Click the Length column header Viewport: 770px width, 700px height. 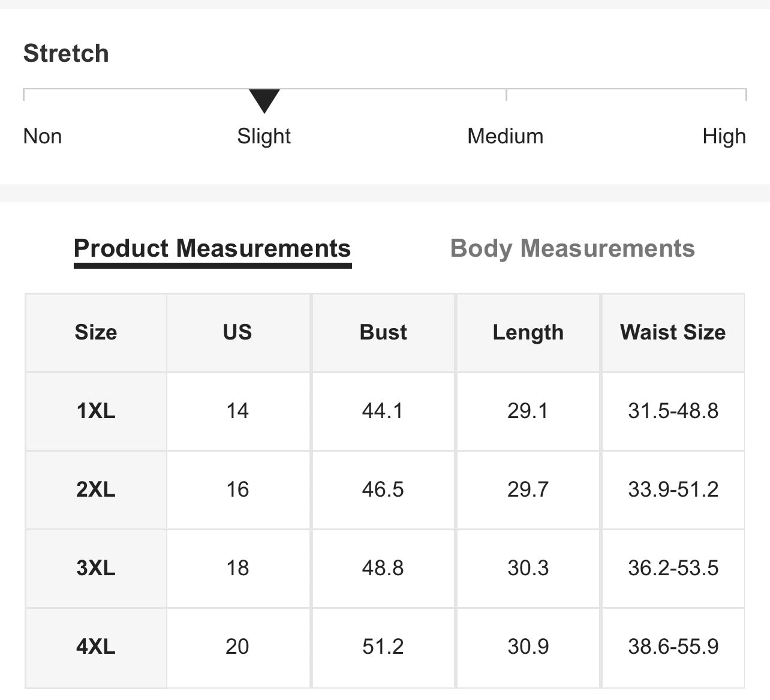(x=528, y=332)
